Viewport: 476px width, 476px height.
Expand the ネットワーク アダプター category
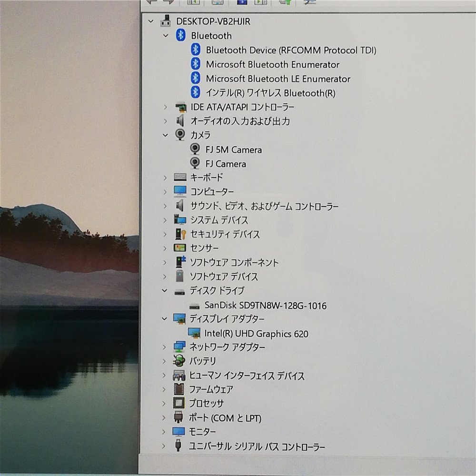pos(164,347)
